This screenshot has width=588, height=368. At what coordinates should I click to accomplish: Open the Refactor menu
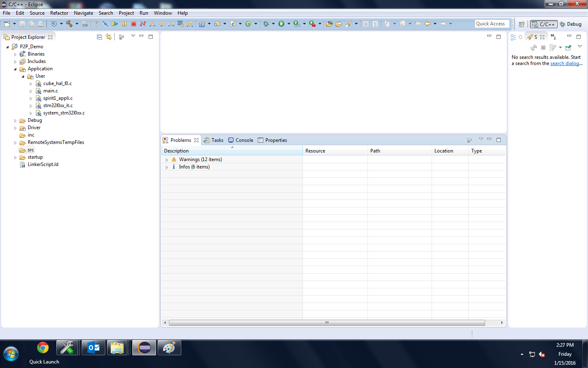(x=59, y=13)
